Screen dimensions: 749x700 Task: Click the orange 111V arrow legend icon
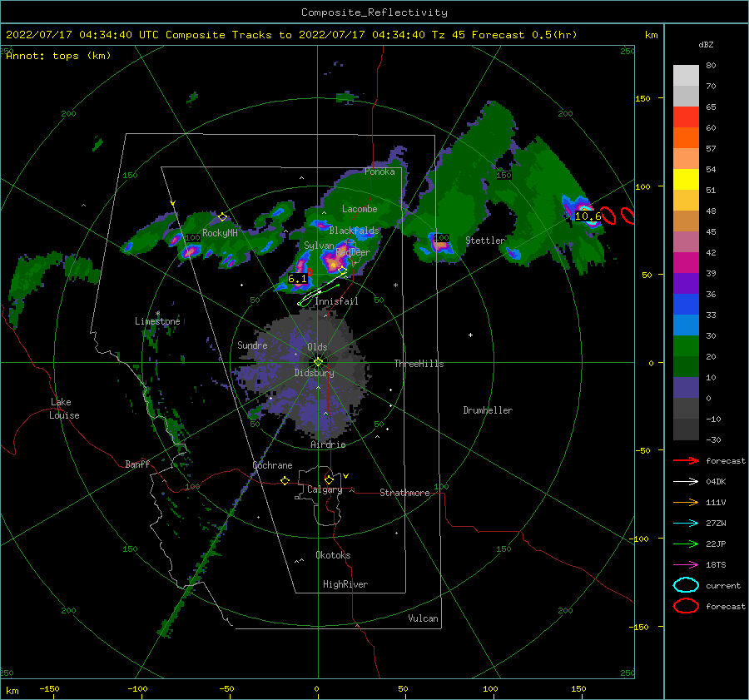[686, 502]
